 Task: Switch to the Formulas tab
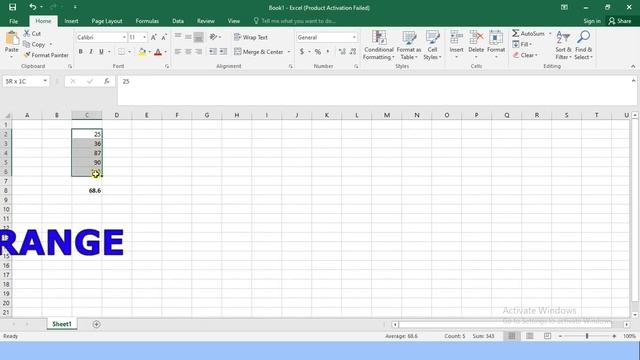coord(147,21)
